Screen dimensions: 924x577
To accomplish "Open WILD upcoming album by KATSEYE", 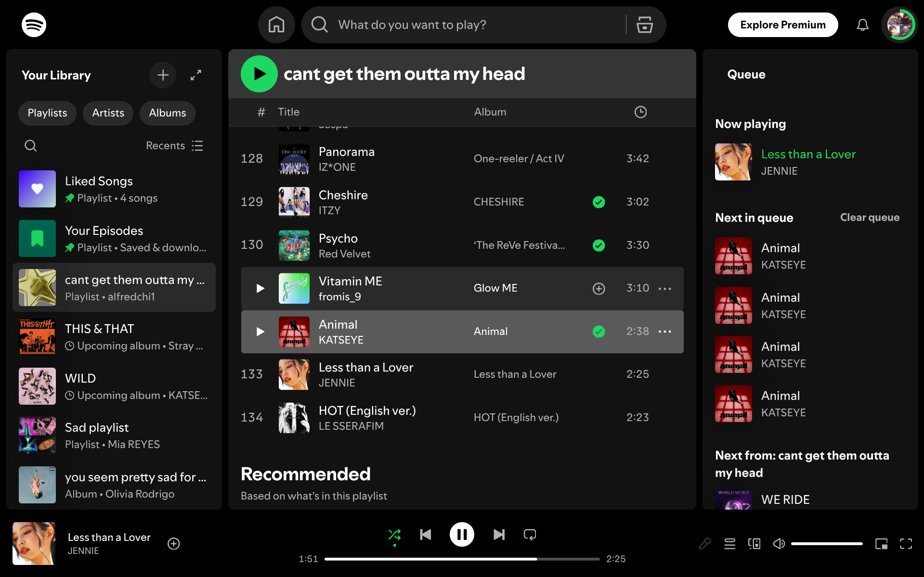I will [x=114, y=386].
